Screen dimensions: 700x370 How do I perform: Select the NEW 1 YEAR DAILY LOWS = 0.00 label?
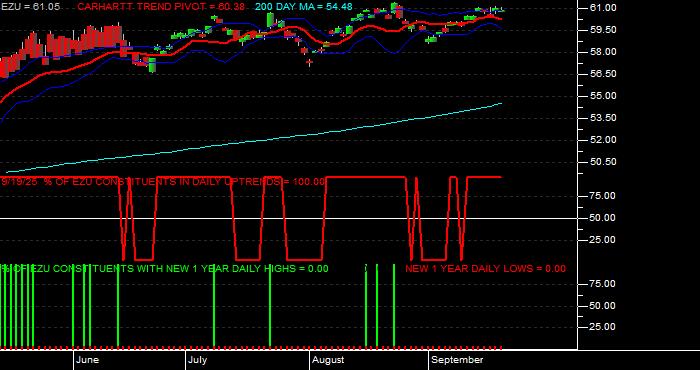point(485,269)
